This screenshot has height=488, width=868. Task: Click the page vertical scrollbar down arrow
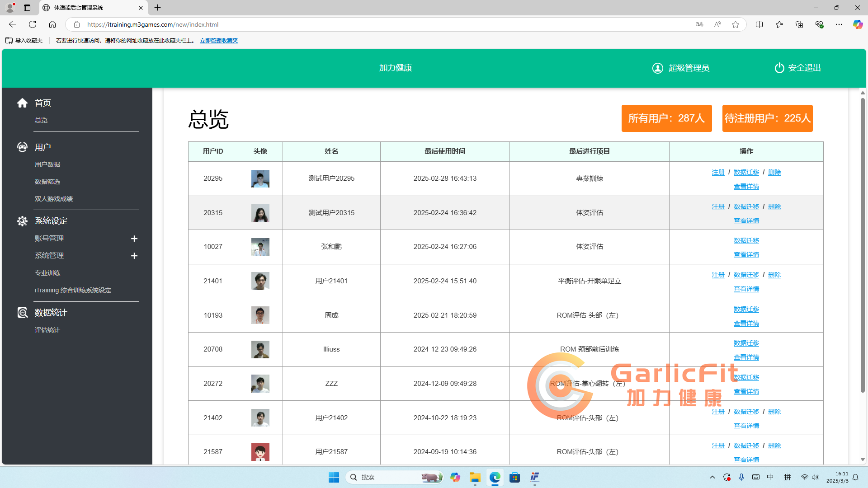[863, 459]
